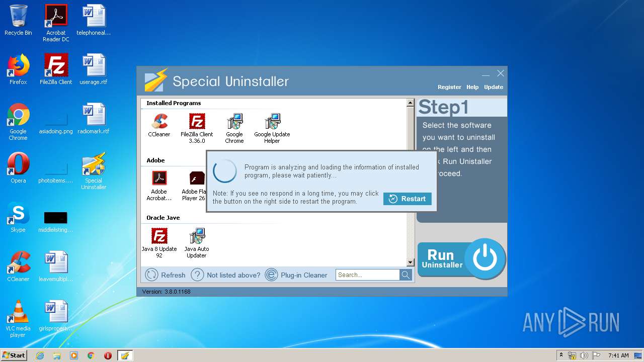Open radiomark.rtf desktop file
This screenshot has height=362, width=644.
[x=94, y=119]
